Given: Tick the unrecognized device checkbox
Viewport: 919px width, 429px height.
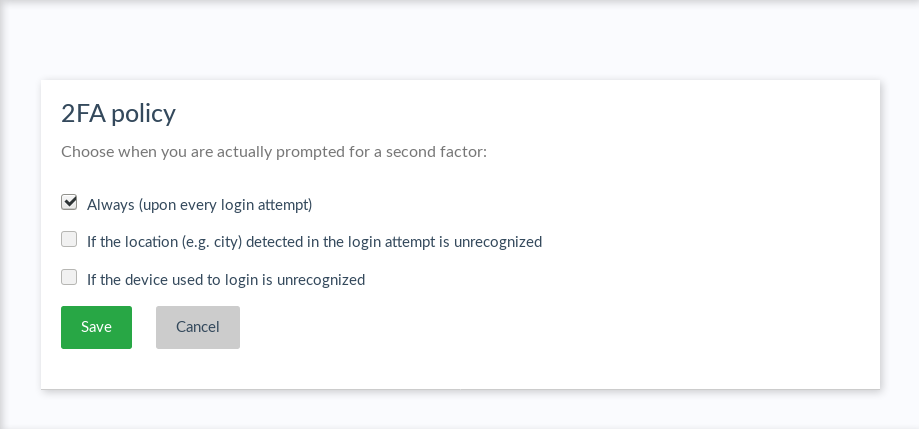Looking at the screenshot, I should 69,278.
